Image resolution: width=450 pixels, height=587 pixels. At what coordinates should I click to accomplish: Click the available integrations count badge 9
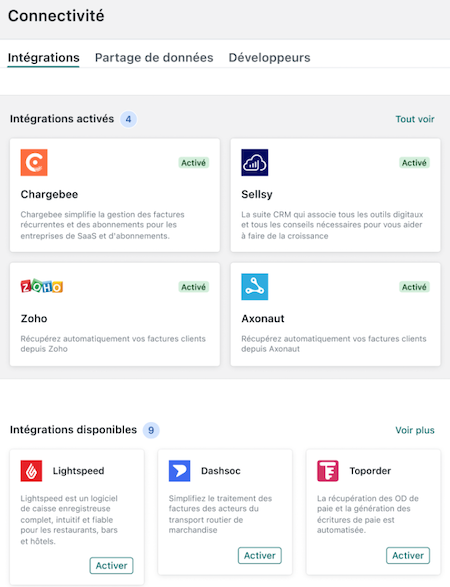pos(151,430)
